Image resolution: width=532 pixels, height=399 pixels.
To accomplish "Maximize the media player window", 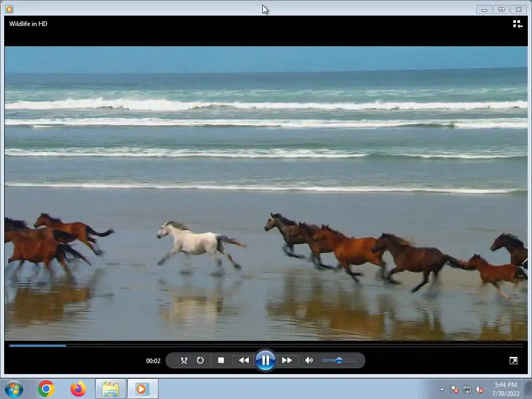I will pos(501,9).
